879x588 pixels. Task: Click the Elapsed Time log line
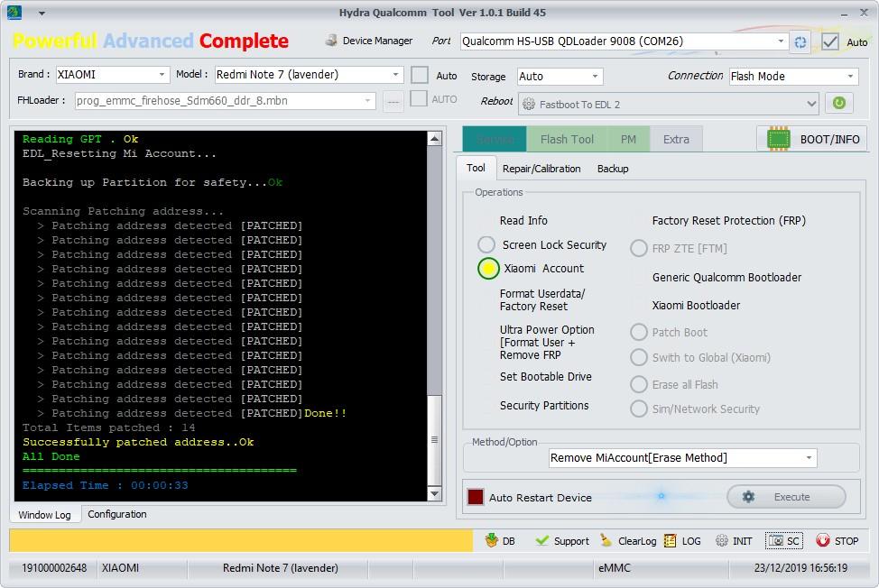[x=106, y=485]
